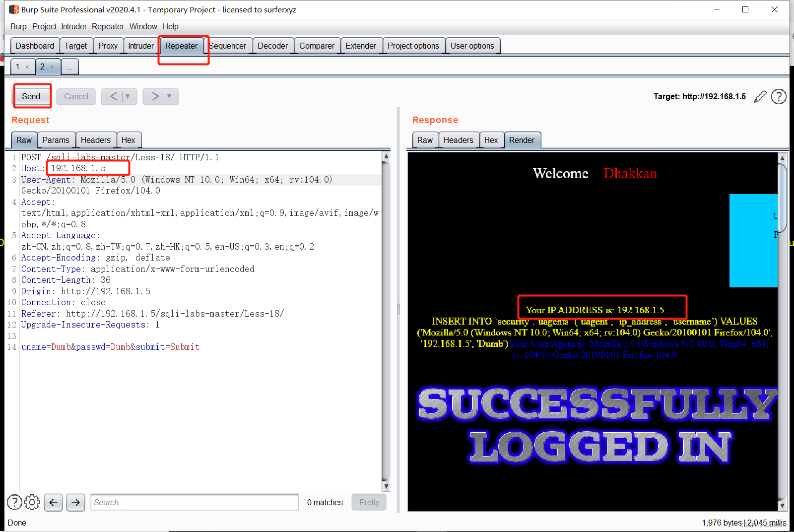The height and width of the screenshot is (532, 794).
Task: Open the Repeater help question mark icon
Action: click(779, 96)
